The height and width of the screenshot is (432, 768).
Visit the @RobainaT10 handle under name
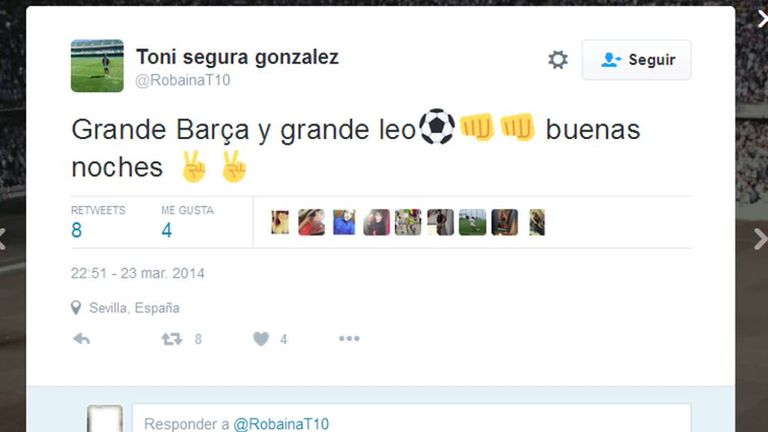point(183,80)
